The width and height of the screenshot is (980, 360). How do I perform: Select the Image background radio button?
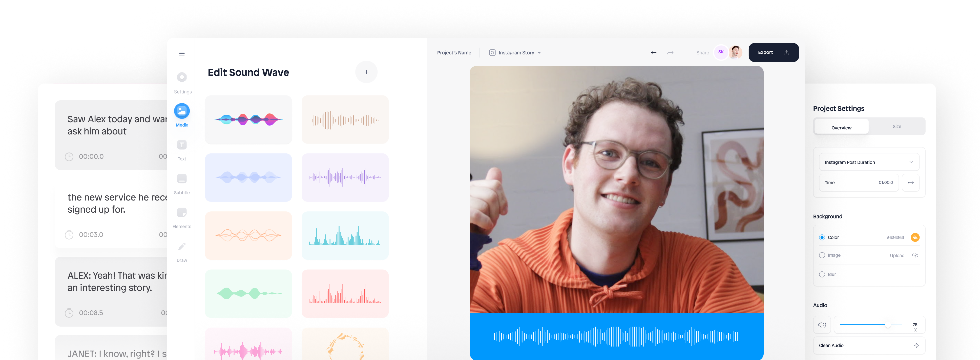click(822, 255)
